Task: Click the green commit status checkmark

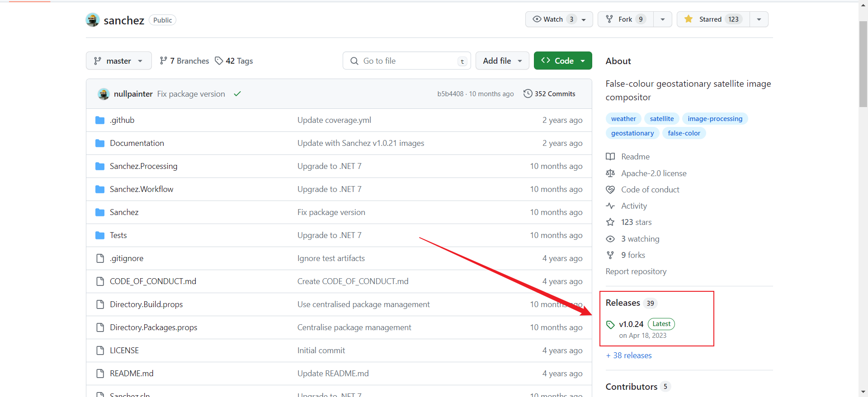Action: click(237, 94)
